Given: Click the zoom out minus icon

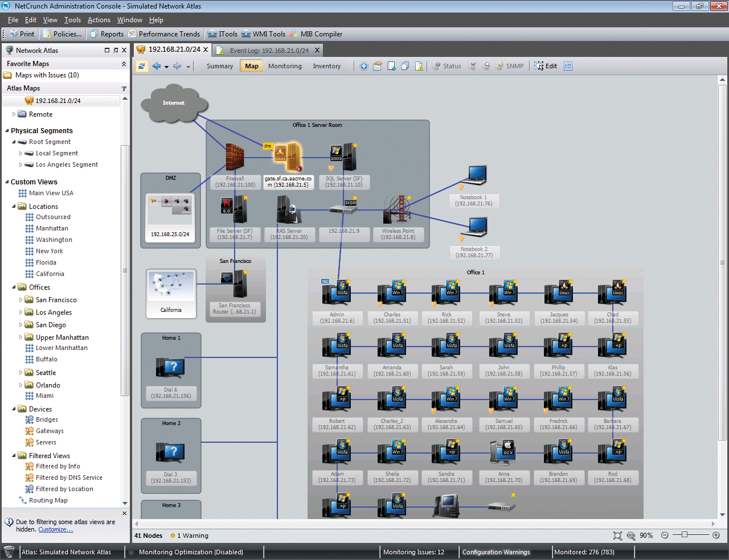Looking at the screenshot, I should click(x=665, y=536).
